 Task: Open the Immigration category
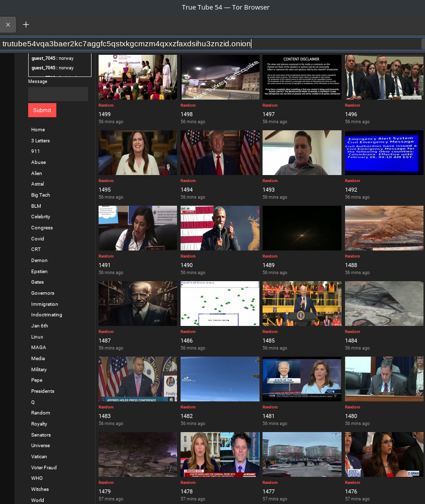click(x=45, y=304)
